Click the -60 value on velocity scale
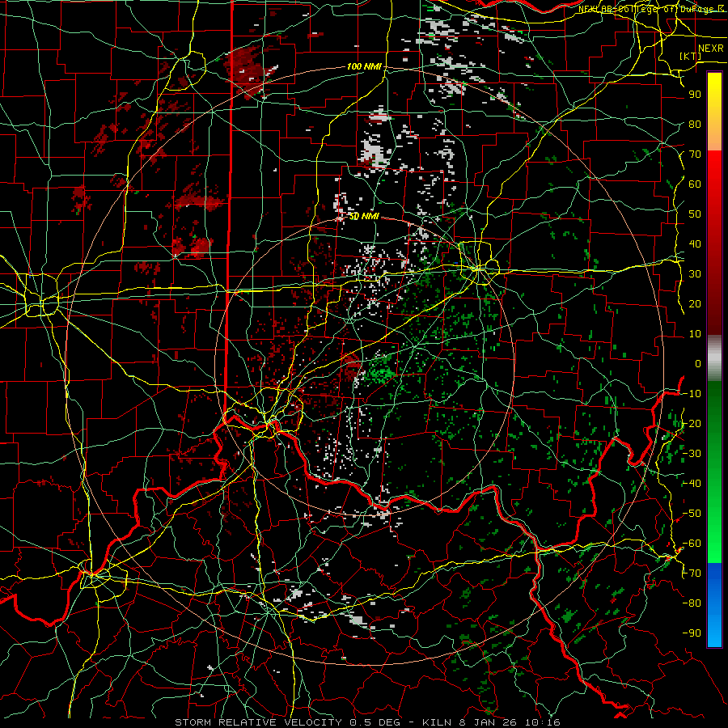This screenshot has width=728, height=728. [x=692, y=544]
